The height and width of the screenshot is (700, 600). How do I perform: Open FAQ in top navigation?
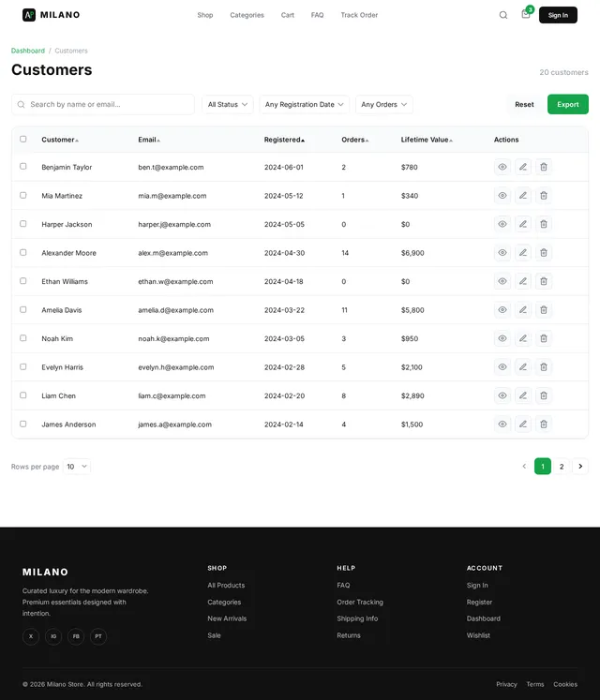pyautogui.click(x=317, y=15)
